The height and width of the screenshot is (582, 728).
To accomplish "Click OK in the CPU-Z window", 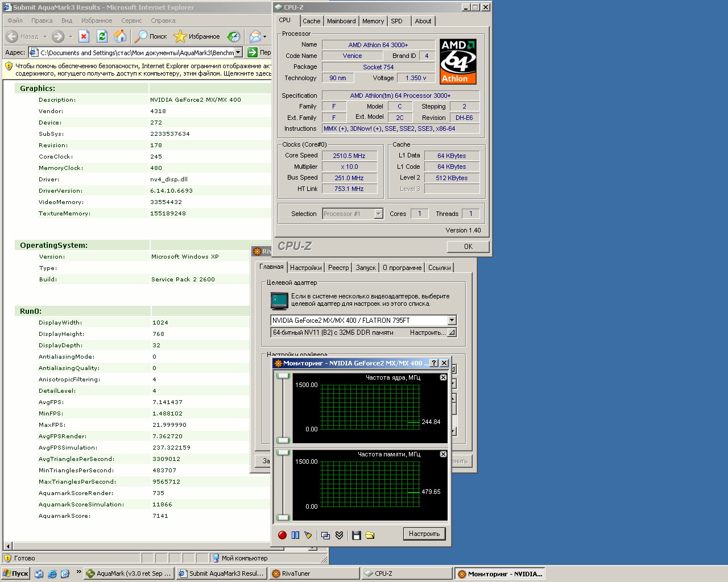I will tap(468, 246).
